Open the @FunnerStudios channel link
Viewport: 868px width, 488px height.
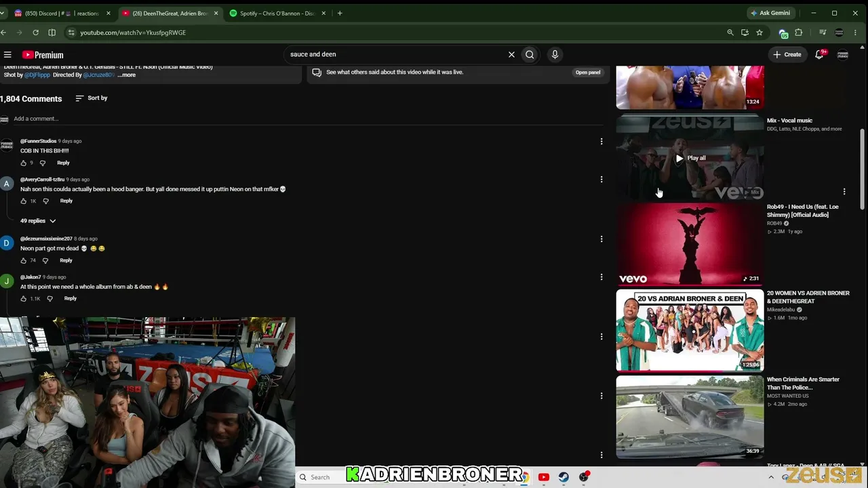click(38, 141)
